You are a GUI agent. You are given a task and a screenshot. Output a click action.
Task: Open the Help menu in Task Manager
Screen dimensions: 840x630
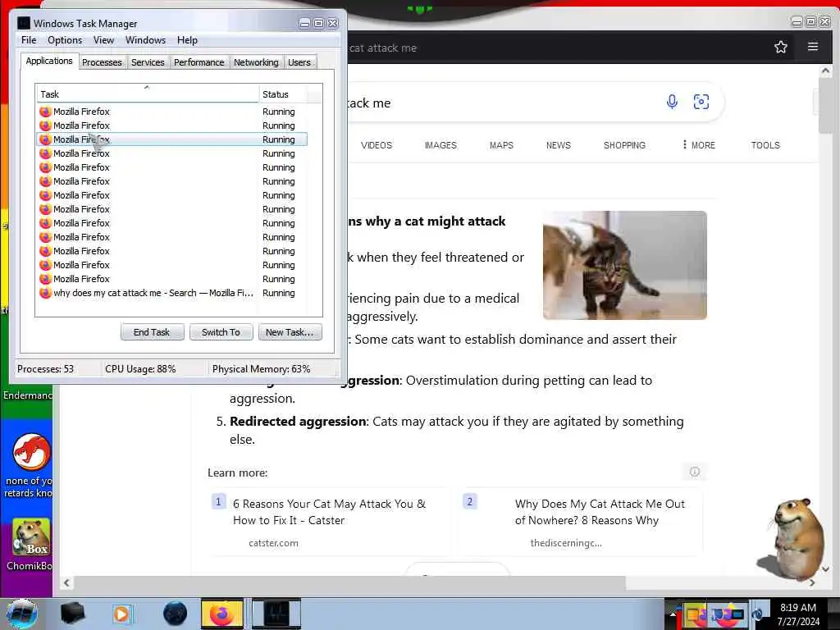(187, 40)
